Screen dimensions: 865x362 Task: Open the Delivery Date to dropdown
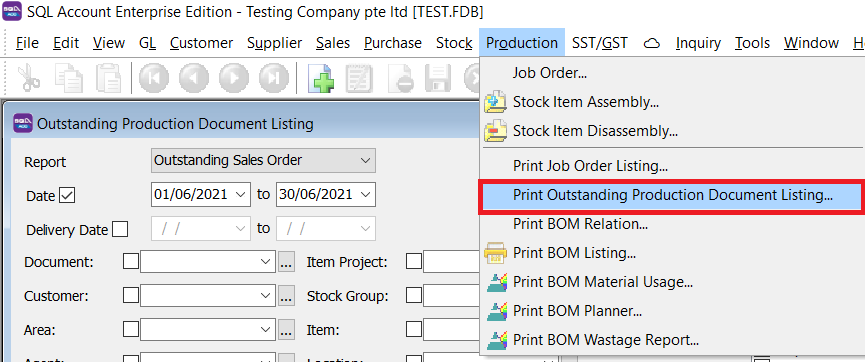click(x=365, y=228)
